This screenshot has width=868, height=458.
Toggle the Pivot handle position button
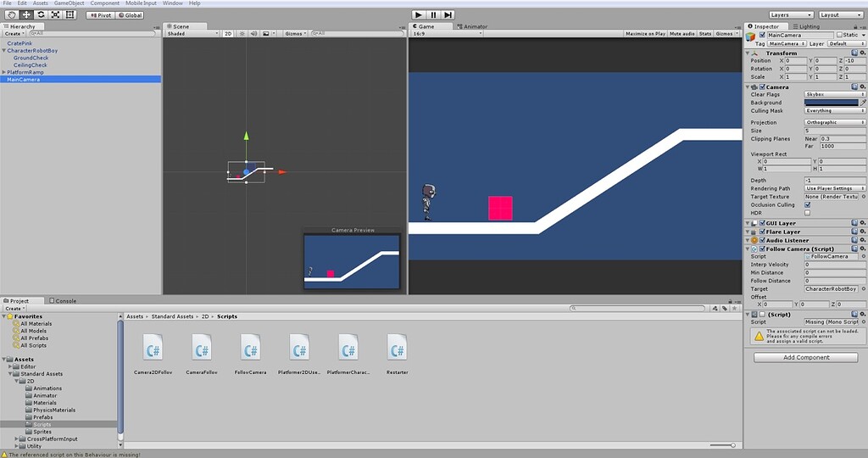(101, 15)
